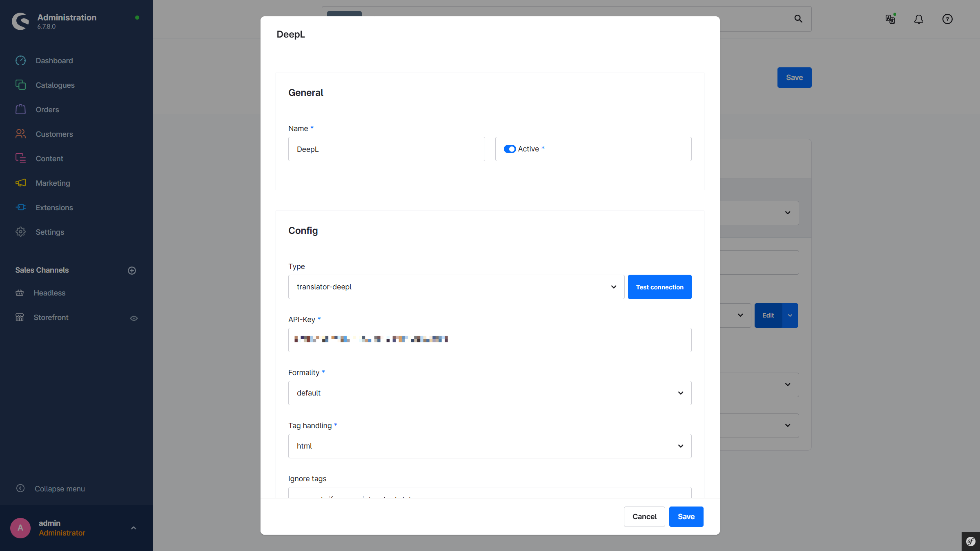Navigate to Customers
The width and height of the screenshot is (980, 551).
pyautogui.click(x=54, y=134)
